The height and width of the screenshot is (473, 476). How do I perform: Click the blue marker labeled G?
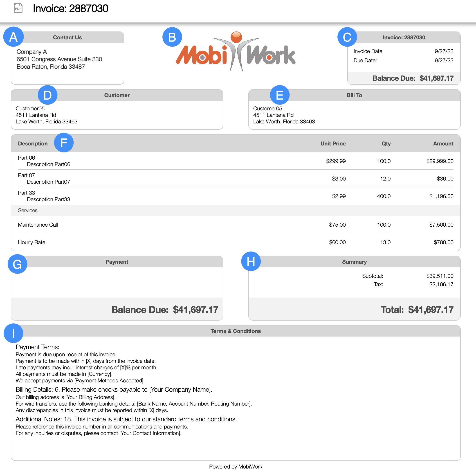click(17, 264)
